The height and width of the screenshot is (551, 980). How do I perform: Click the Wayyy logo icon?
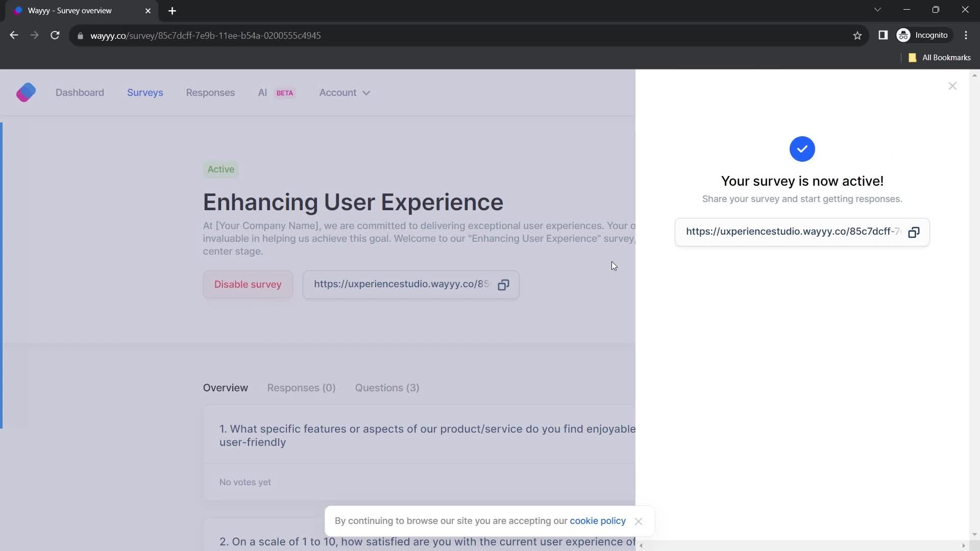point(25,92)
